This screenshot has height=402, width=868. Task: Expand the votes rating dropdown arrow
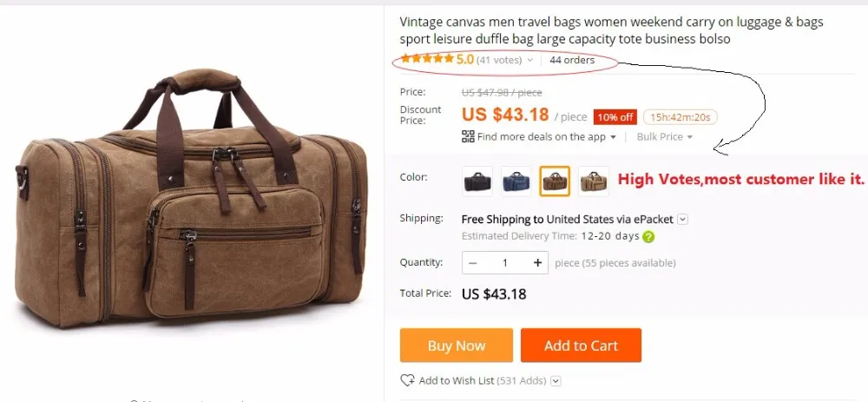coord(529,61)
